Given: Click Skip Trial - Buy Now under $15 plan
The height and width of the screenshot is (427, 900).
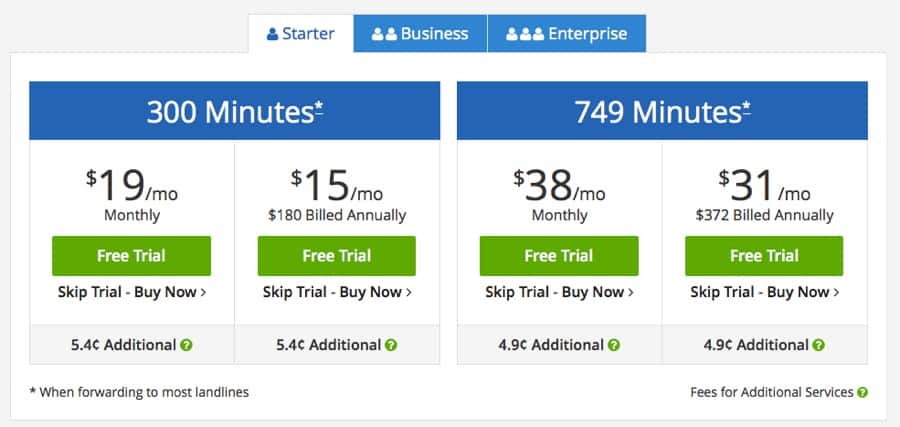Looking at the screenshot, I should [338, 292].
